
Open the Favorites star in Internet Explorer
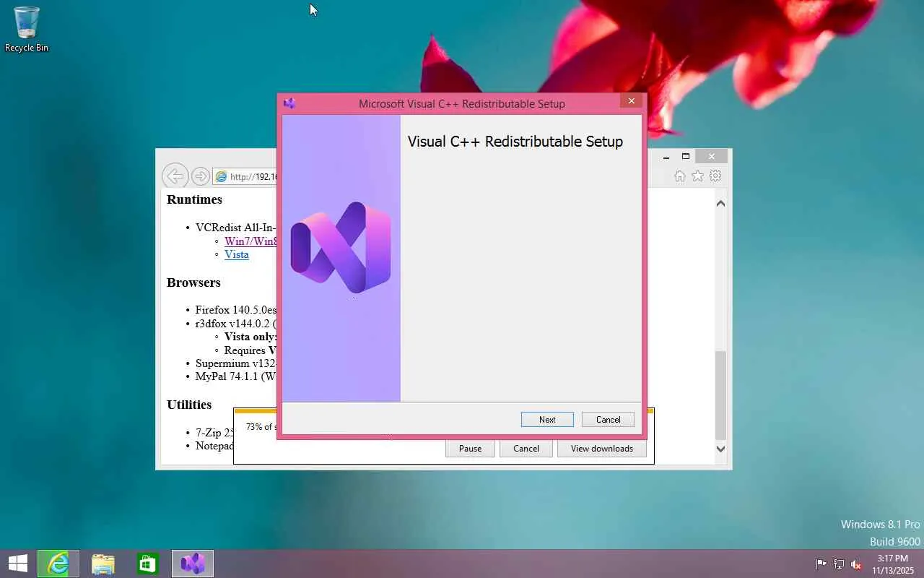pos(697,176)
